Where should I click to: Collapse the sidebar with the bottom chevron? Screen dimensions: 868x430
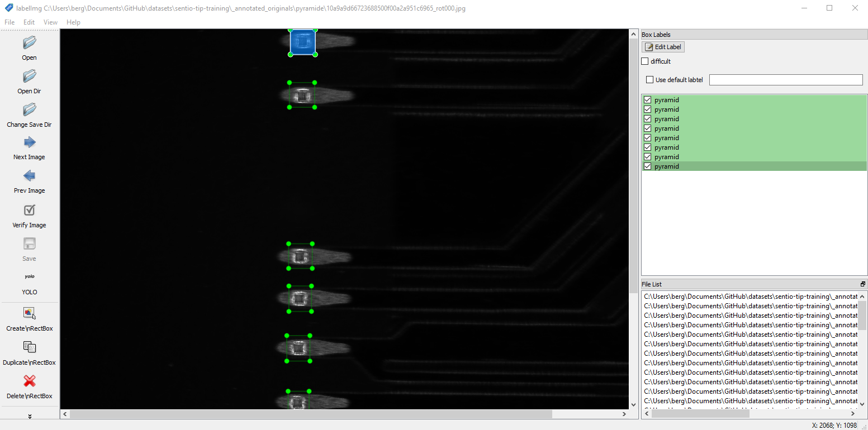(x=29, y=416)
